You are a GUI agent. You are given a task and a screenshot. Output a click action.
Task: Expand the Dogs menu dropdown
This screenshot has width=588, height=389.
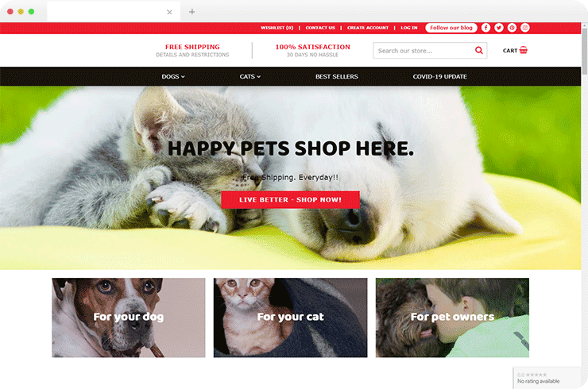pos(173,76)
